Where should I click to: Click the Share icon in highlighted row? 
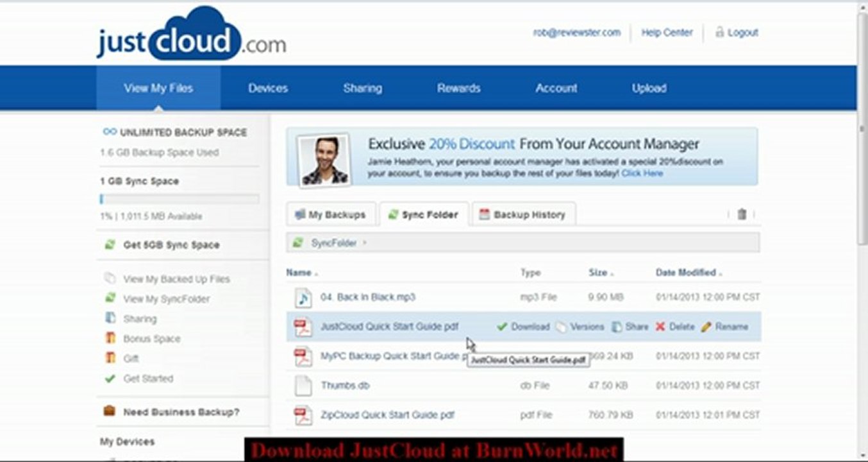click(617, 327)
